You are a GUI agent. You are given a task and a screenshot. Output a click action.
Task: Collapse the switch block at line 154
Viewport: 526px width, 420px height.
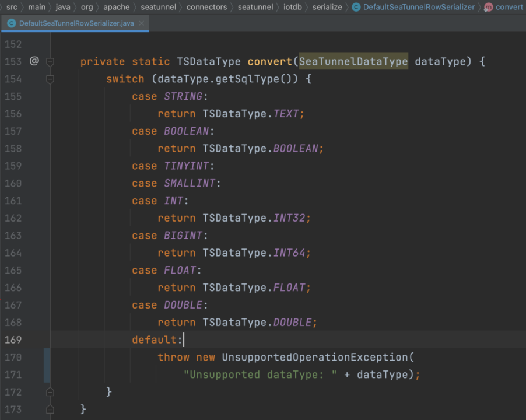pos(50,79)
